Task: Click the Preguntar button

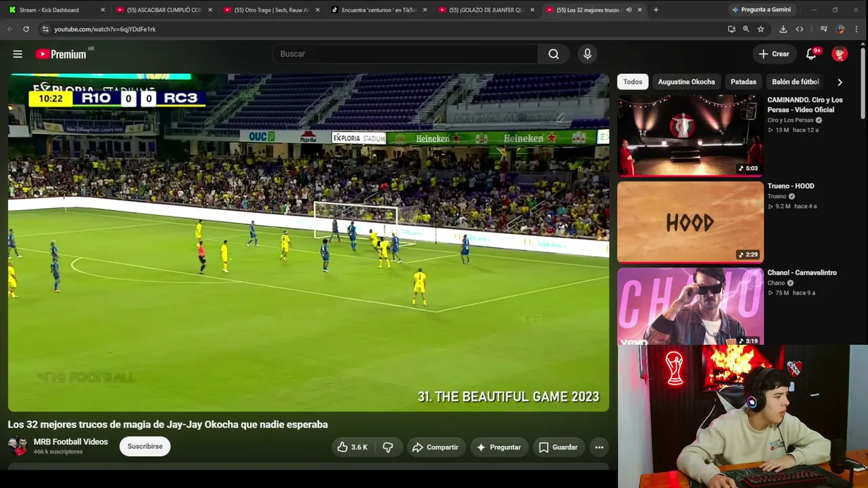Action: (x=498, y=447)
